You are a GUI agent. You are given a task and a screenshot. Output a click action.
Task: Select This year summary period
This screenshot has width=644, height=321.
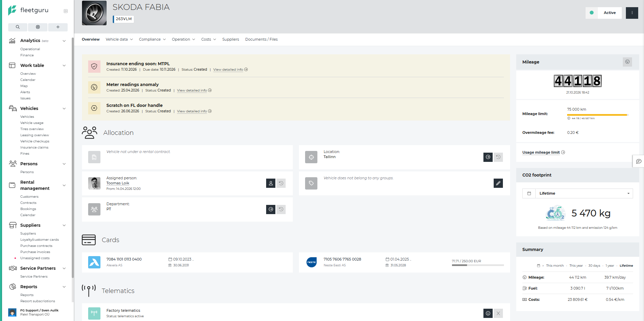[x=576, y=266]
